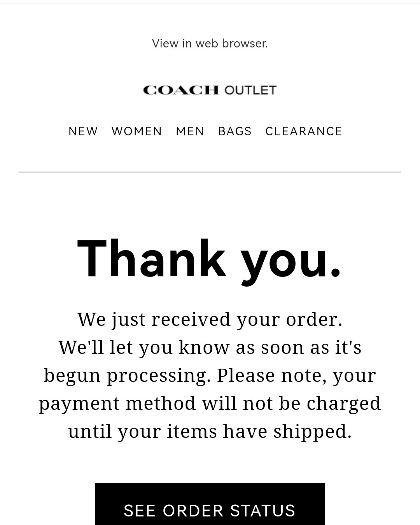The image size is (420, 525).
Task: Go to the NEW category
Action: point(83,131)
